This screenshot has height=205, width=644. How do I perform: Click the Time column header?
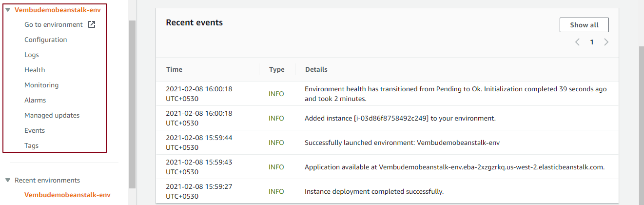[174, 69]
